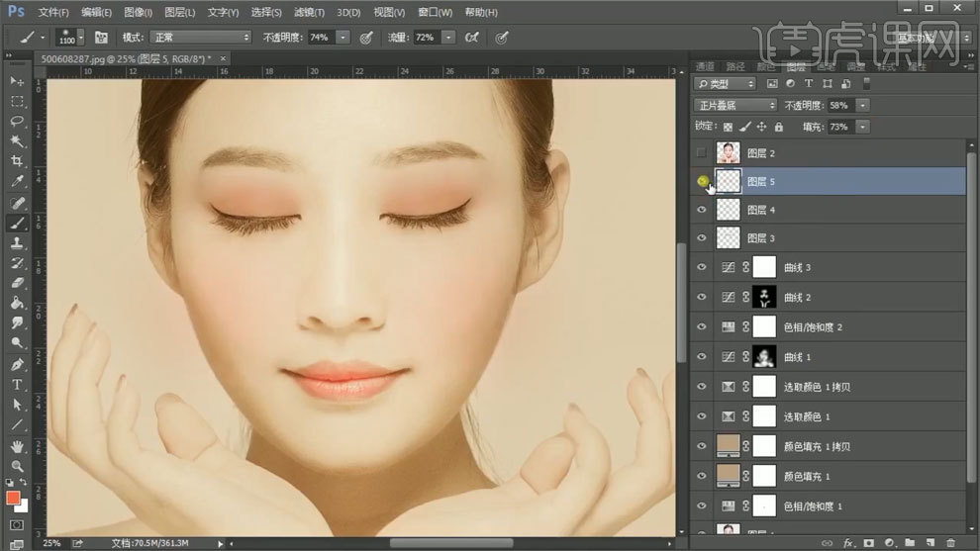Open the 正片叠底 blend mode dropdown
The image size is (980, 551).
pos(736,105)
